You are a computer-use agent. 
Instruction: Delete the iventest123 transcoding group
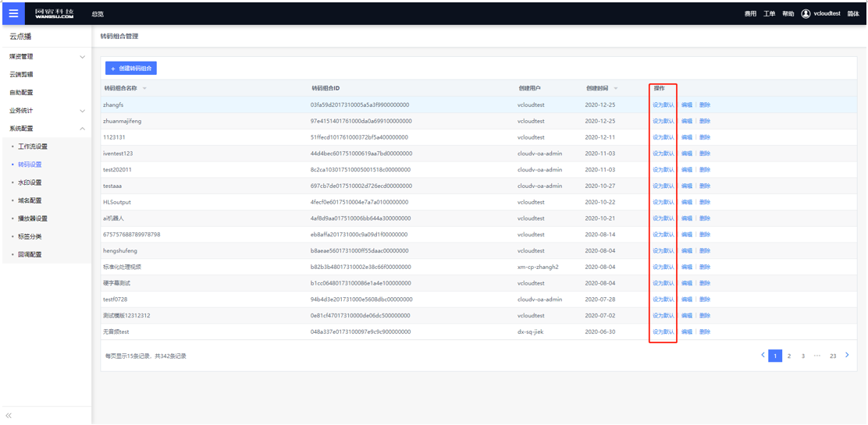pyautogui.click(x=705, y=154)
